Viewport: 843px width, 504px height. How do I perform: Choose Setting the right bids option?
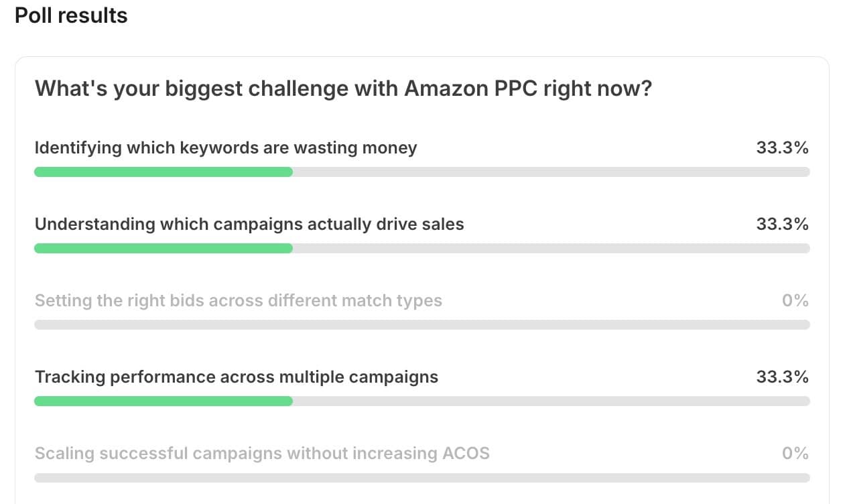tap(239, 300)
